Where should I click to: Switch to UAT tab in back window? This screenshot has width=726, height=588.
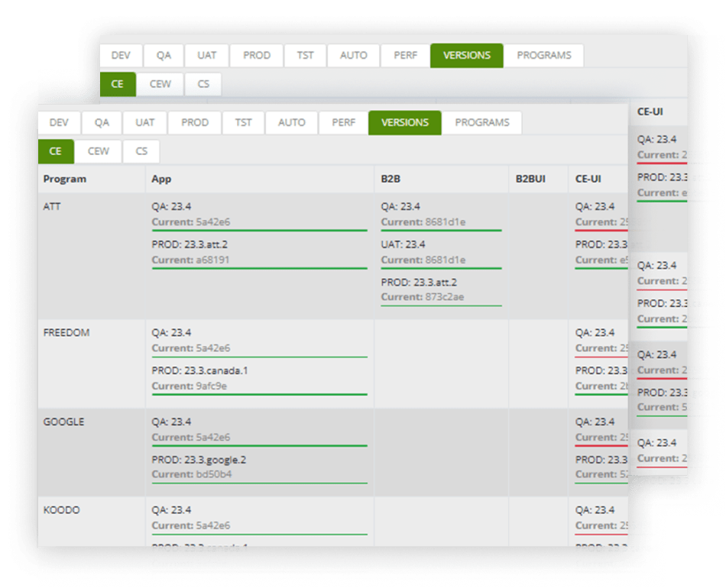click(x=207, y=56)
